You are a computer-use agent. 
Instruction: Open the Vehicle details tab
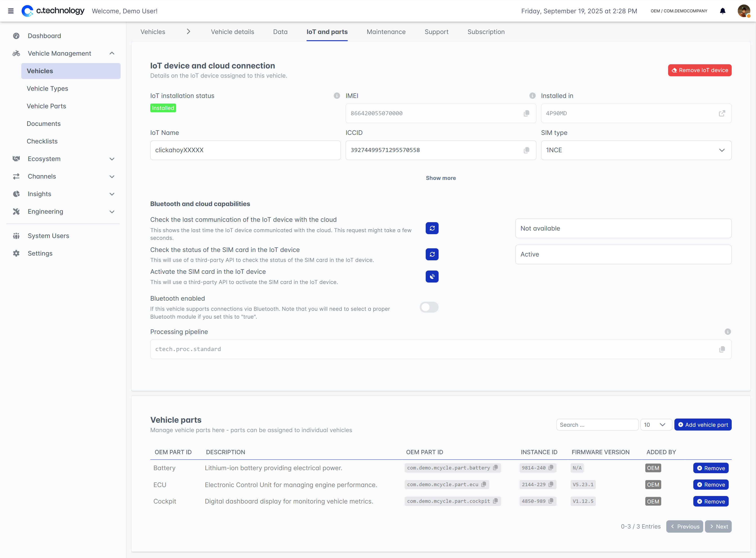tap(232, 32)
